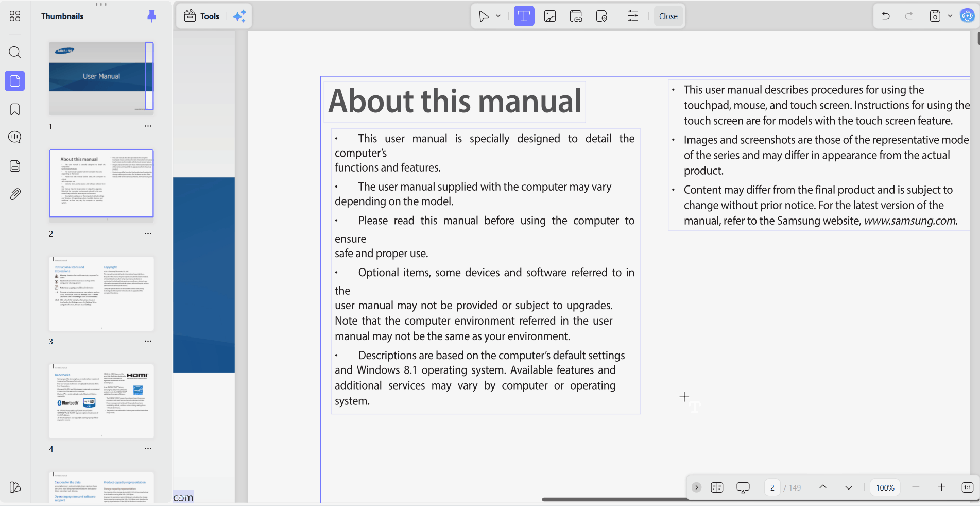Viewport: 980px width, 506px height.
Task: Select page 1 thumbnail User Manual
Action: [101, 78]
